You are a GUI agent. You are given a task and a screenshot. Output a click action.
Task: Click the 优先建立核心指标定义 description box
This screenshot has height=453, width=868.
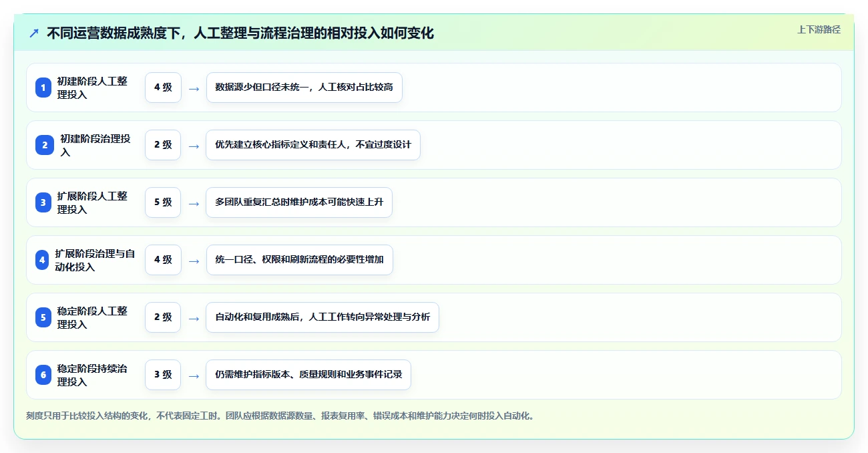[313, 145]
